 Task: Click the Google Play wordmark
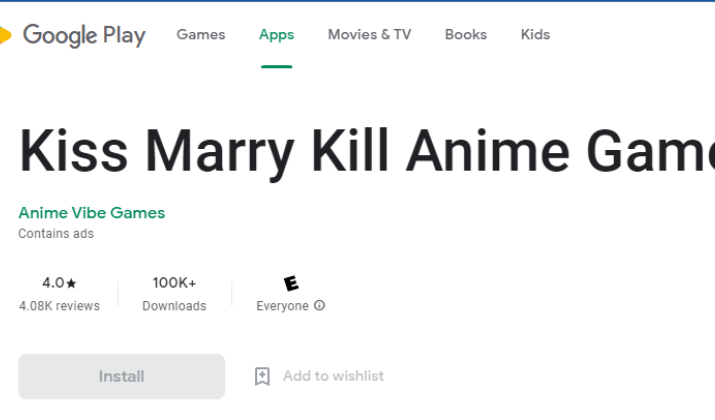(x=84, y=36)
